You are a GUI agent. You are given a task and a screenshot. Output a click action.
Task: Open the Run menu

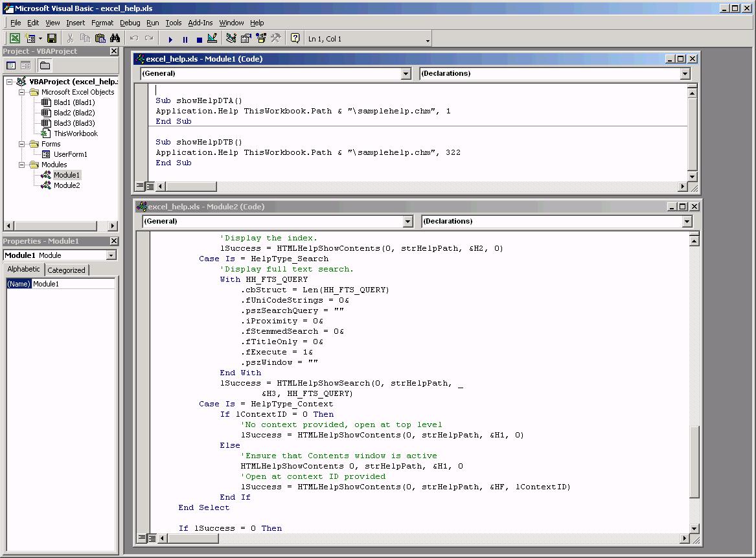pyautogui.click(x=152, y=22)
